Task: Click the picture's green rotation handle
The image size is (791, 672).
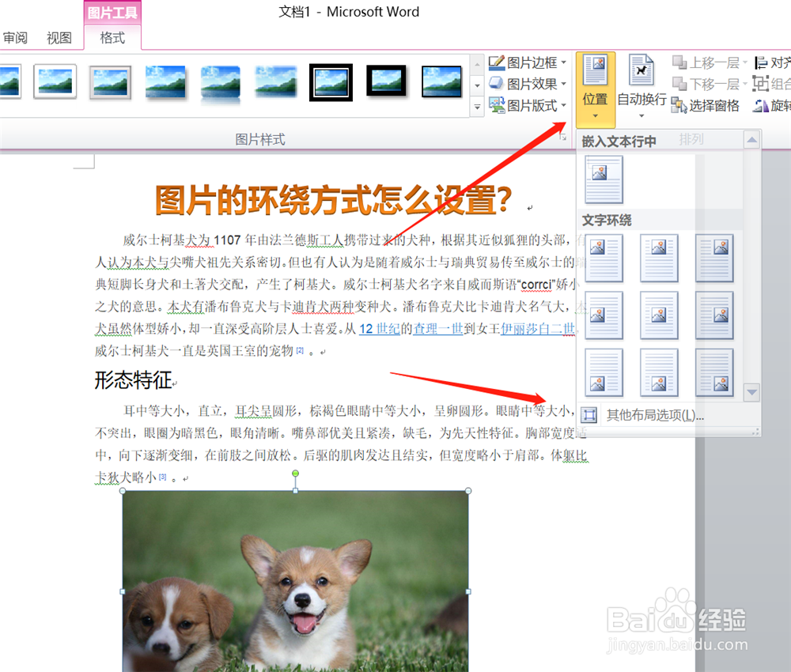Action: coord(295,474)
